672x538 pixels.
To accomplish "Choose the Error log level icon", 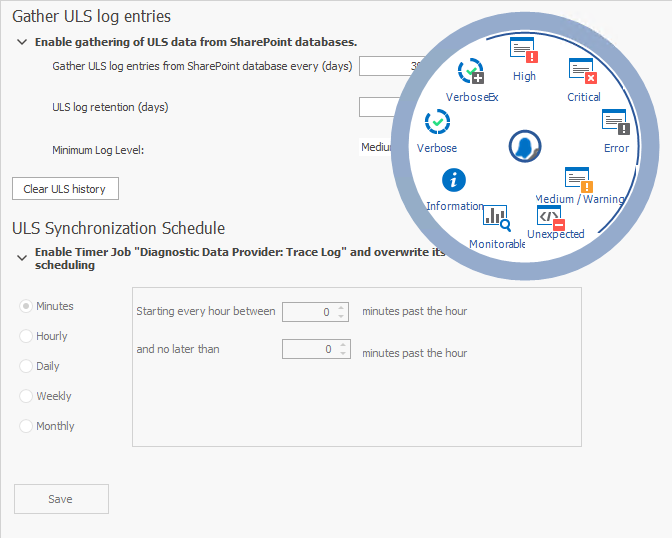I will [x=616, y=122].
